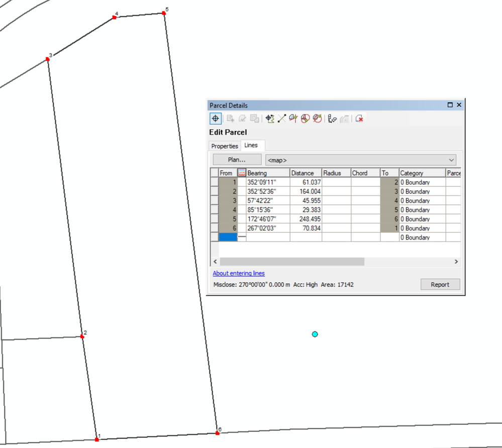This screenshot has height=448, width=502.
Task: Click parcel vertex point 5 on map
Action: [x=164, y=13]
